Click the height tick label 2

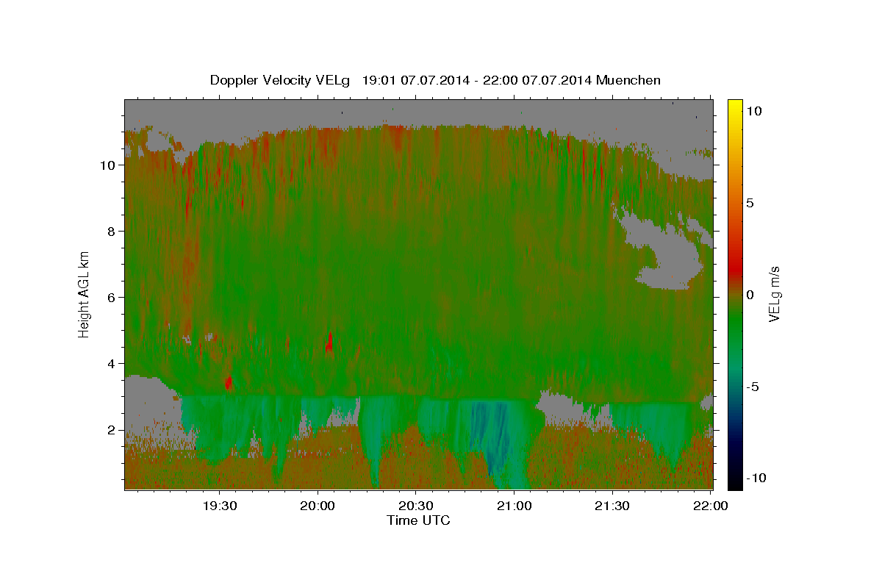(112, 430)
